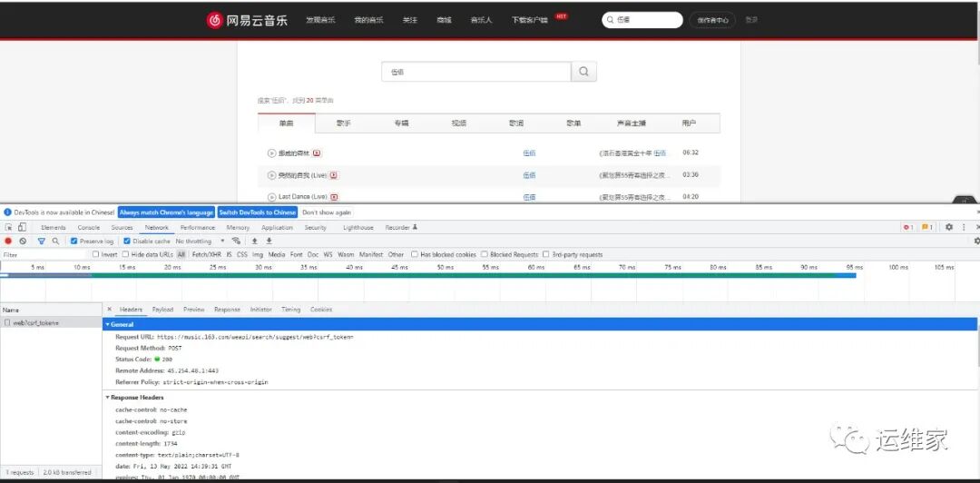
Task: Toggle the Preserve log checkbox
Action: (x=73, y=241)
